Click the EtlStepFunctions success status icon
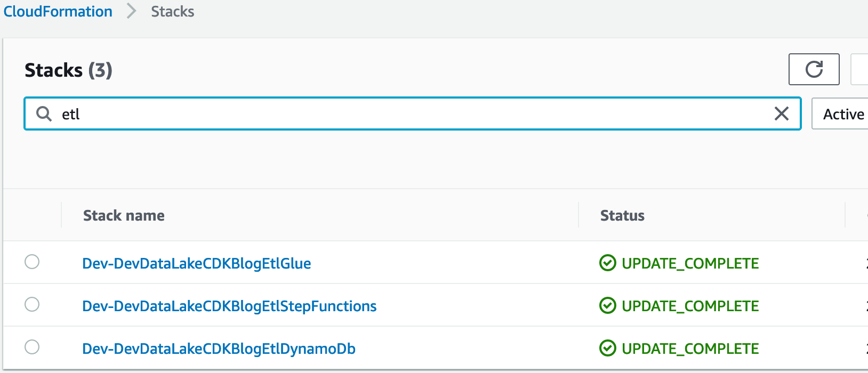 pos(607,306)
